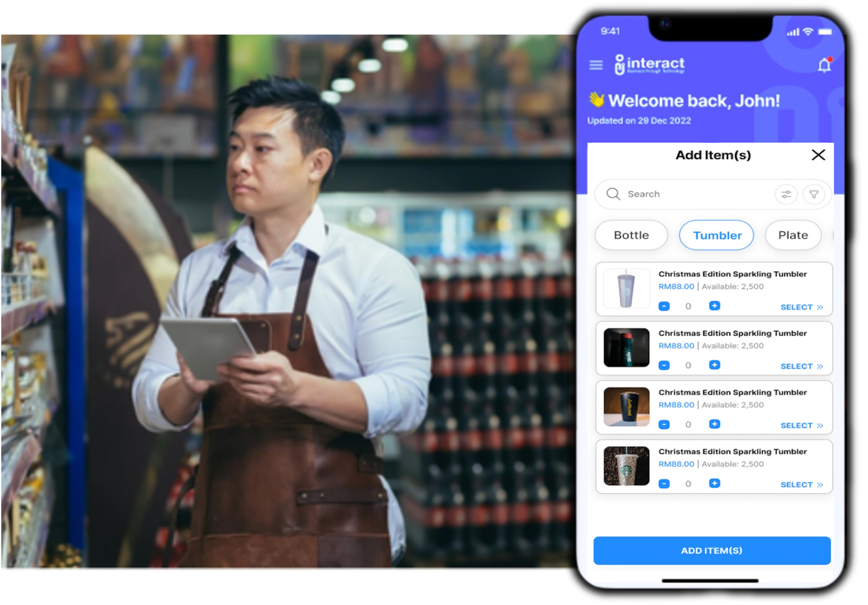The image size is (868, 605).
Task: Open sort settings sliders icon
Action: [x=786, y=194]
